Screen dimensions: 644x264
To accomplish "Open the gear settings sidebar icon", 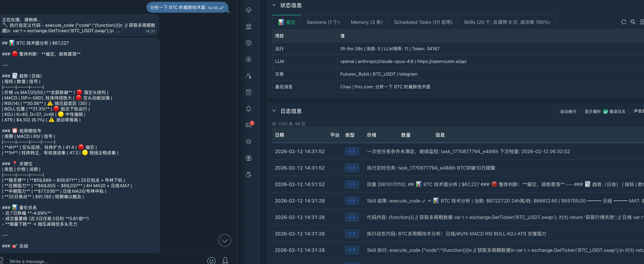I will pos(248,142).
